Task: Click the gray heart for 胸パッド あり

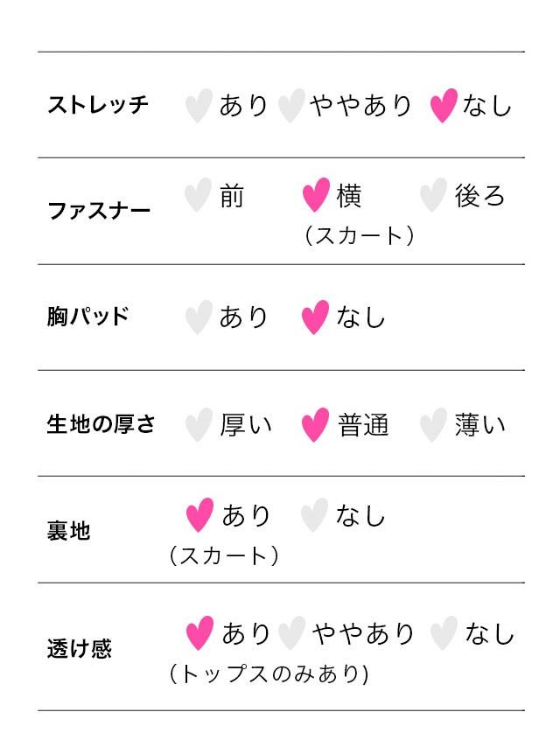Action: tap(199, 318)
